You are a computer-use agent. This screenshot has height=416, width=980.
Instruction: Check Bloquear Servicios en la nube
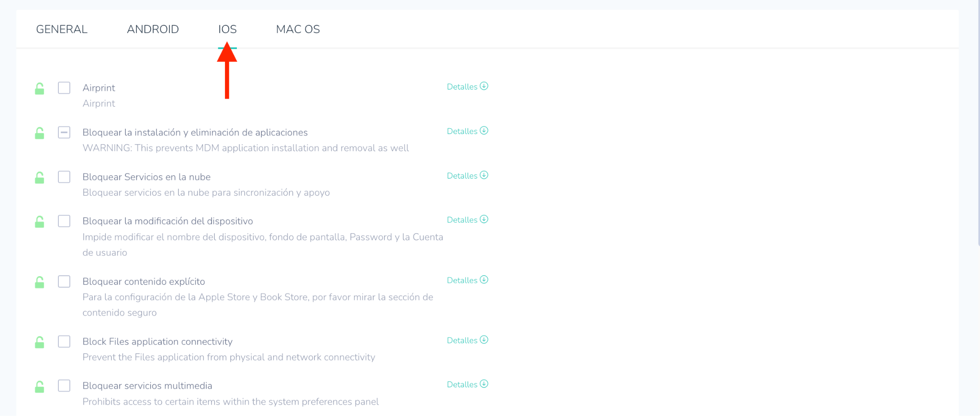[x=64, y=177]
